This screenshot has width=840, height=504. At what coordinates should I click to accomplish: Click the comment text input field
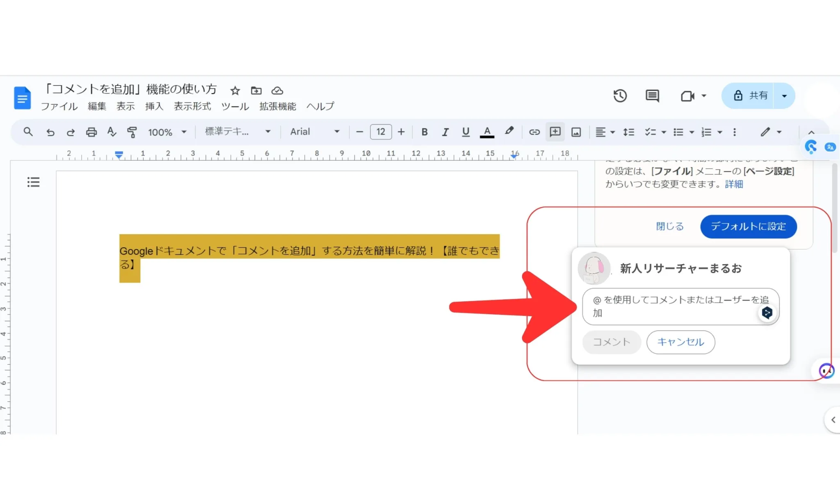point(681,307)
